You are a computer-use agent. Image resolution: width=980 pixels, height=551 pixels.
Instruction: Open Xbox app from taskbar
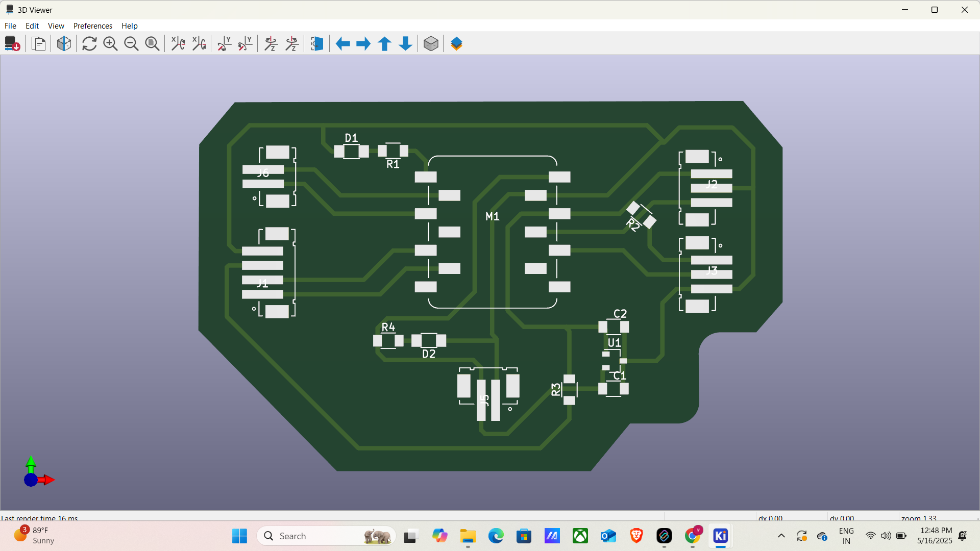[x=580, y=536]
